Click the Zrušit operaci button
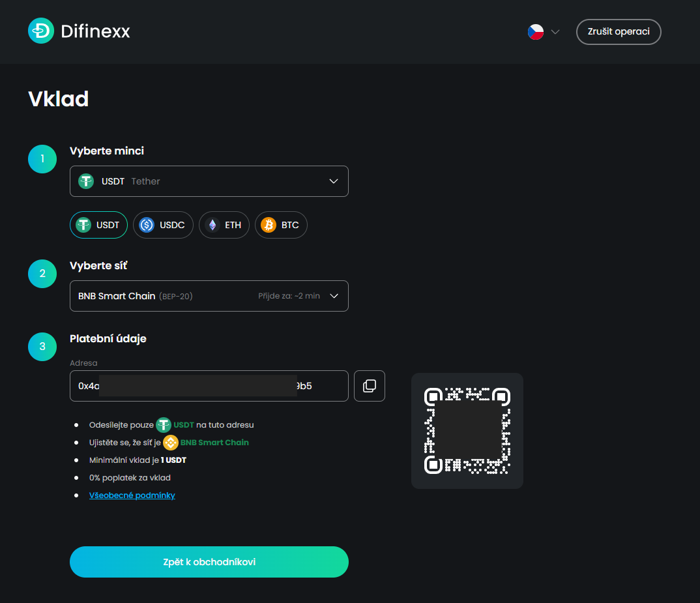Viewport: 700px width, 603px height. pos(619,32)
